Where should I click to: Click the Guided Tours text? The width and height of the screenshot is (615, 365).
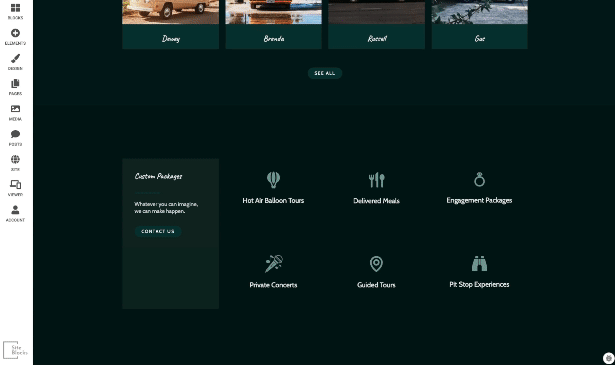coord(376,285)
